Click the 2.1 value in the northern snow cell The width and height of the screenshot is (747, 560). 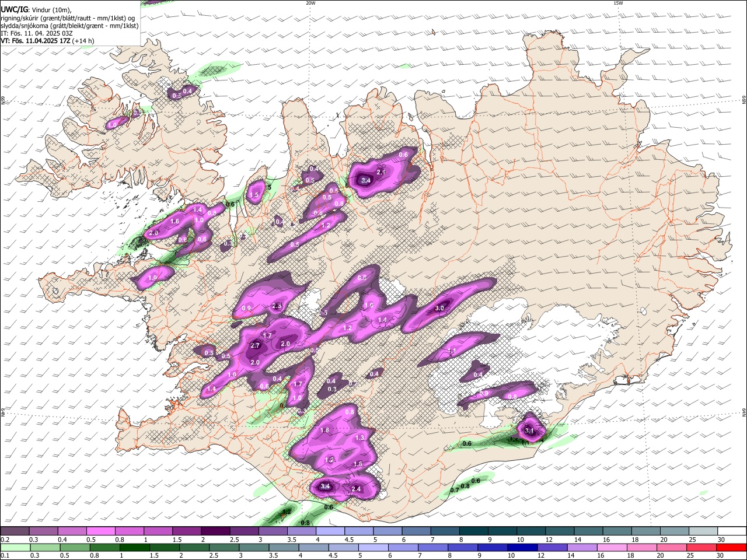tap(381, 172)
